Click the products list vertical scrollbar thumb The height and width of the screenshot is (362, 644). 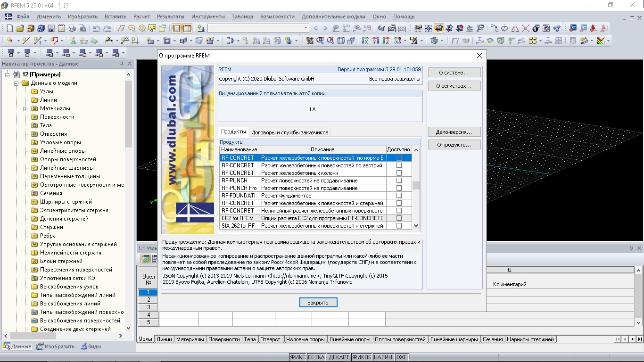pyautogui.click(x=416, y=185)
